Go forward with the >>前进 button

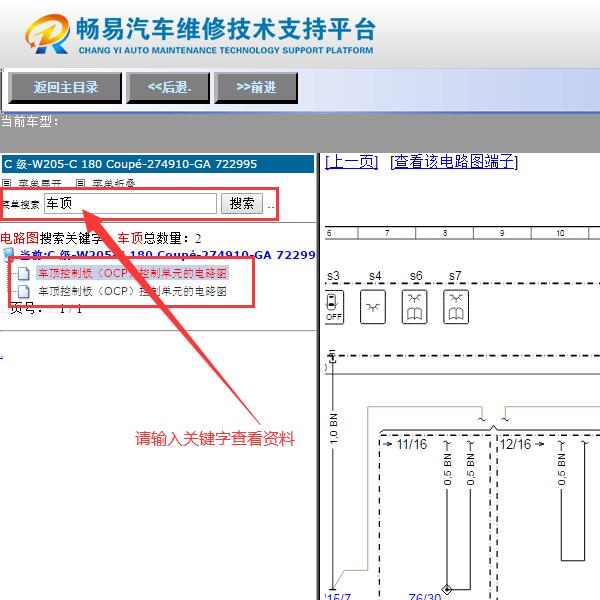pos(256,88)
